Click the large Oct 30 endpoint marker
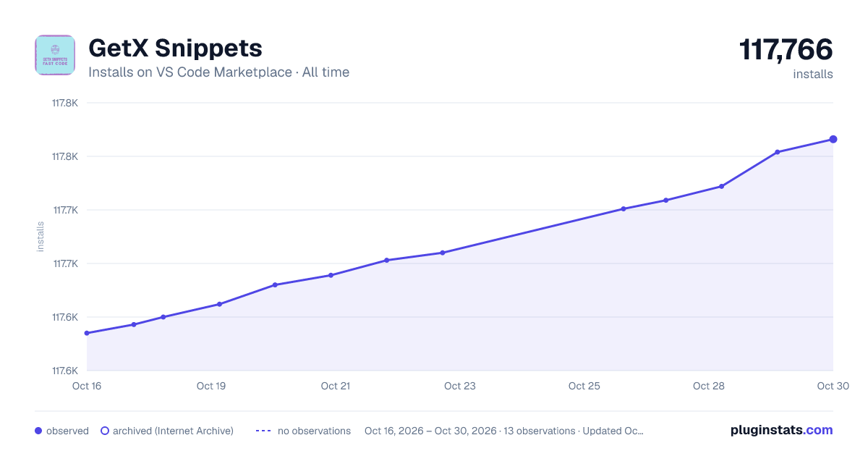868x456 pixels. 833,139
